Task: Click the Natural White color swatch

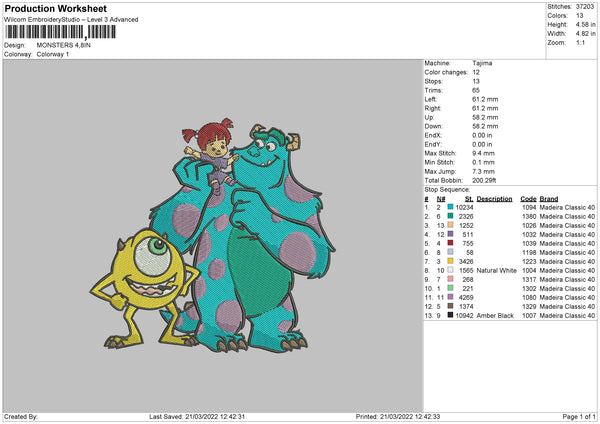Action: click(x=450, y=270)
